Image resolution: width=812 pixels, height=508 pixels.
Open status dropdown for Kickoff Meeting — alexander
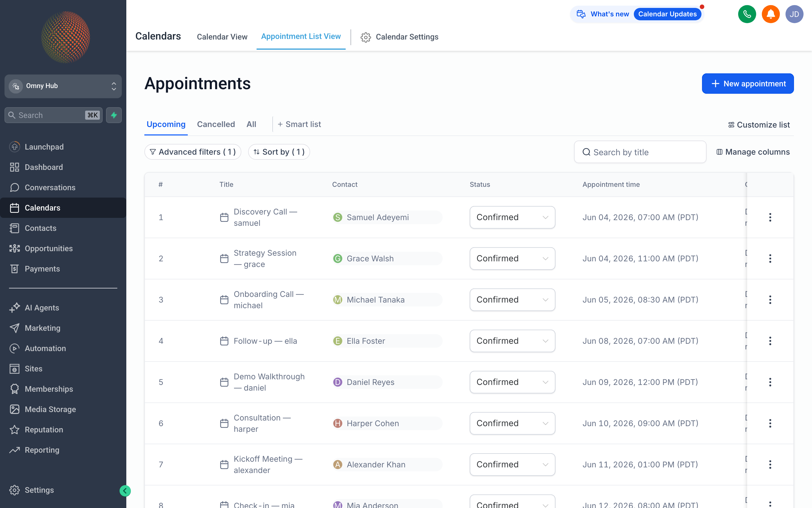click(512, 465)
